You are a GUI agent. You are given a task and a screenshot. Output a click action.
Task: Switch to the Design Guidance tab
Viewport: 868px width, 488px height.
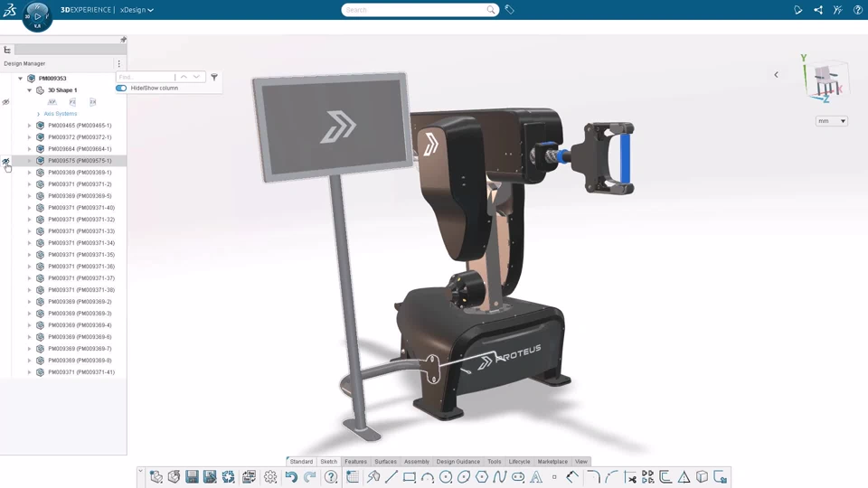[x=458, y=462]
